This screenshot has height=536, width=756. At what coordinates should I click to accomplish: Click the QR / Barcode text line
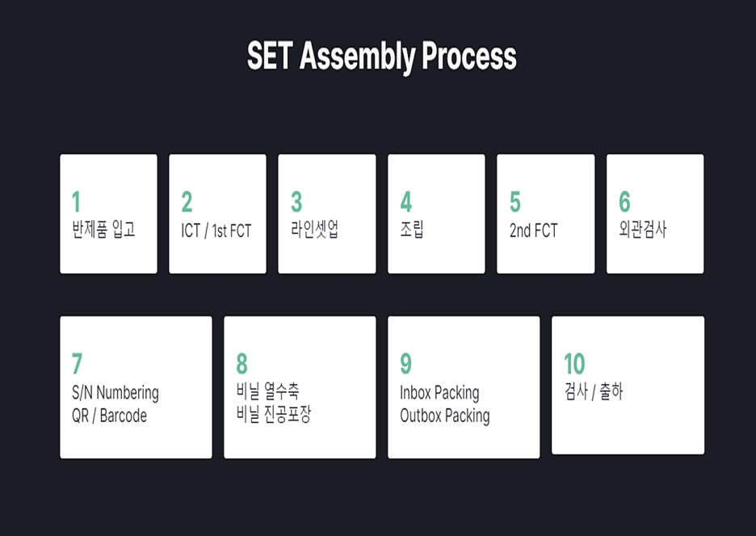tap(110, 416)
